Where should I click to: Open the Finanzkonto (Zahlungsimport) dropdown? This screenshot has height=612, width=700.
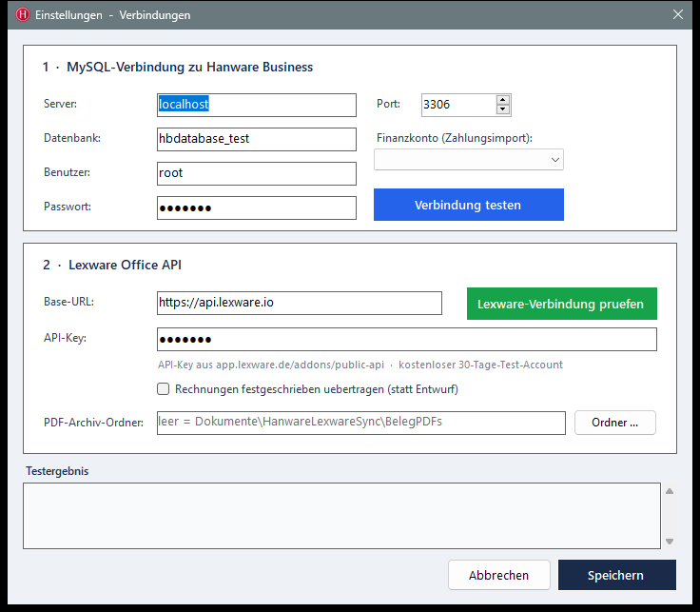(468, 160)
